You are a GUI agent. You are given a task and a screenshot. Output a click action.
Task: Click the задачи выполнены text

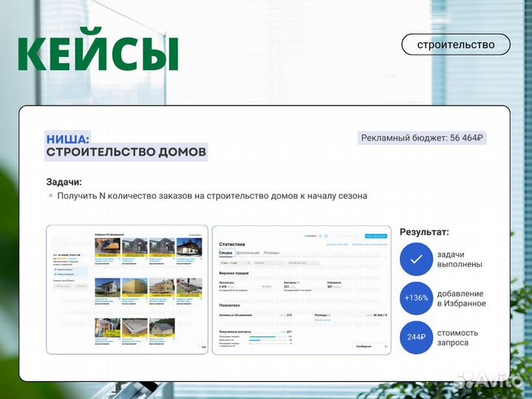460,259
